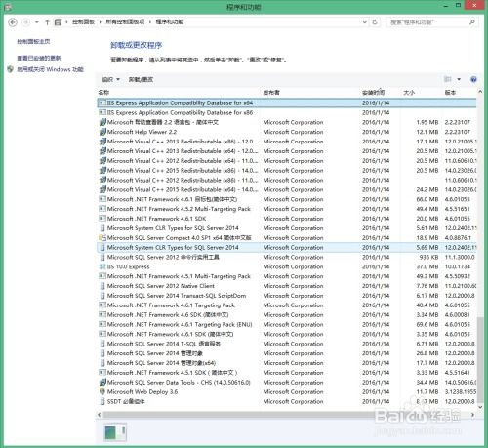
Task: Click icon of SQL Server 2012 Native Client
Action: (x=102, y=286)
